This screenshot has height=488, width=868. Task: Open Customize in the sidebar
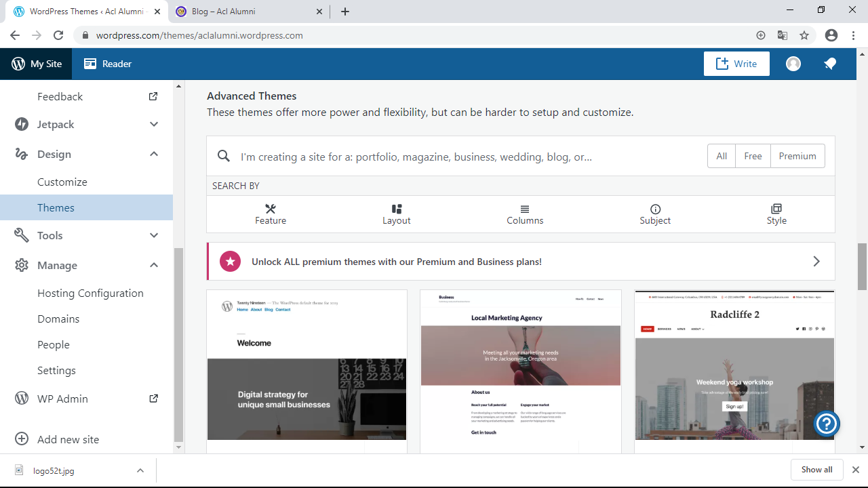(x=62, y=182)
